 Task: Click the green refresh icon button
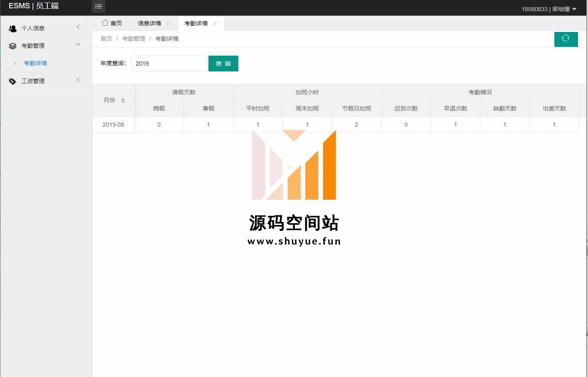(x=566, y=39)
